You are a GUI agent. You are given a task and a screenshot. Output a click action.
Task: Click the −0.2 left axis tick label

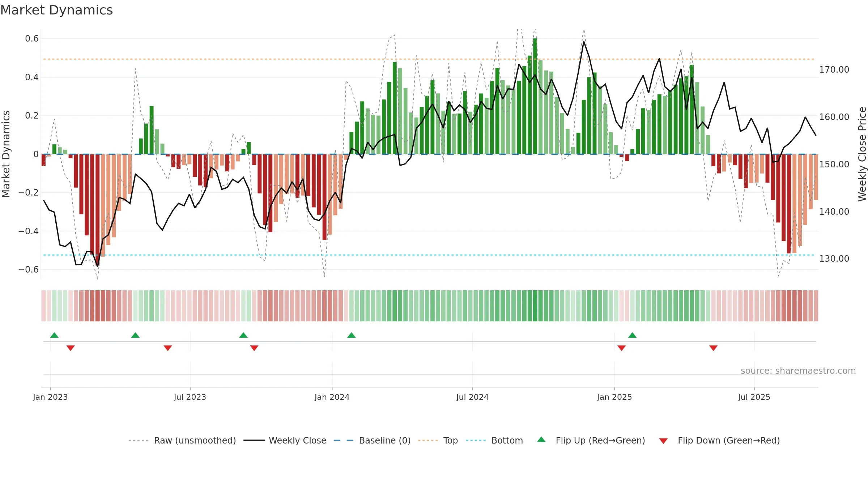[x=29, y=193]
